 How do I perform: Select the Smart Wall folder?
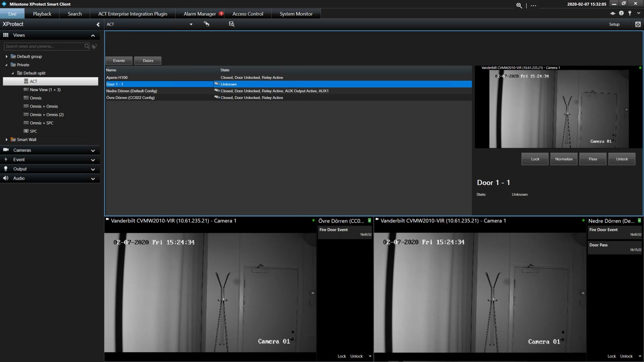(26, 139)
